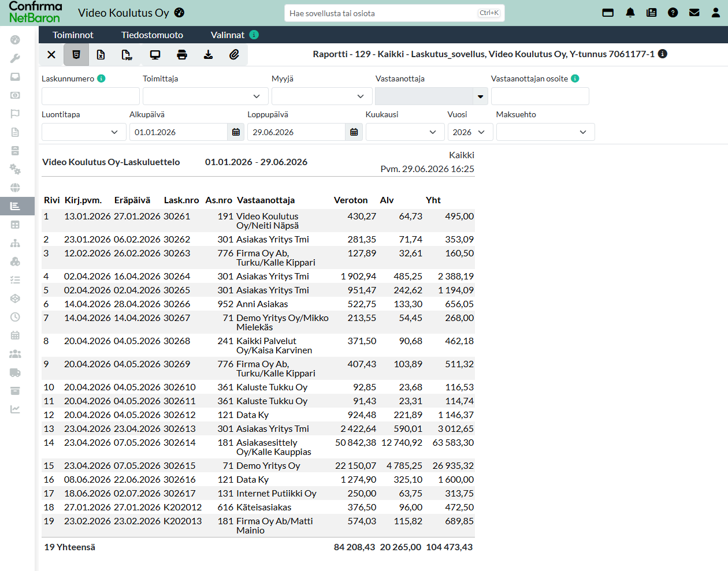728x571 pixels.
Task: Open the Alkupäivä calendar picker
Action: point(236,132)
